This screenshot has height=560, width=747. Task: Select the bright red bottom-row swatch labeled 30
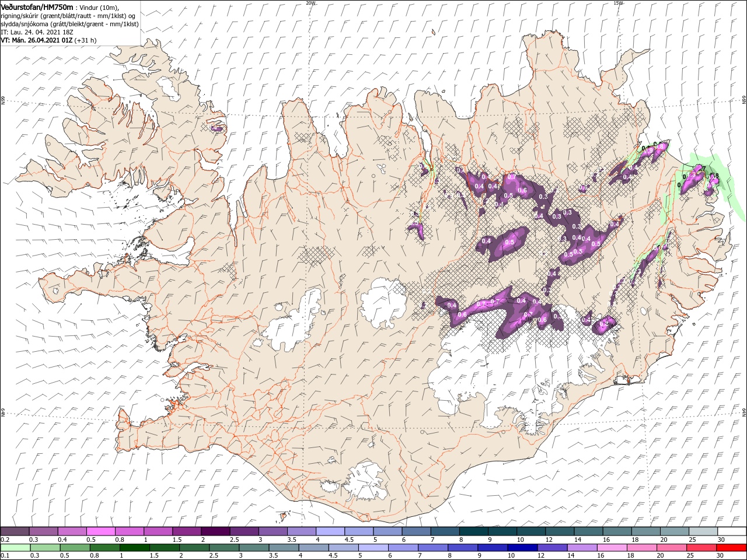[731, 548]
